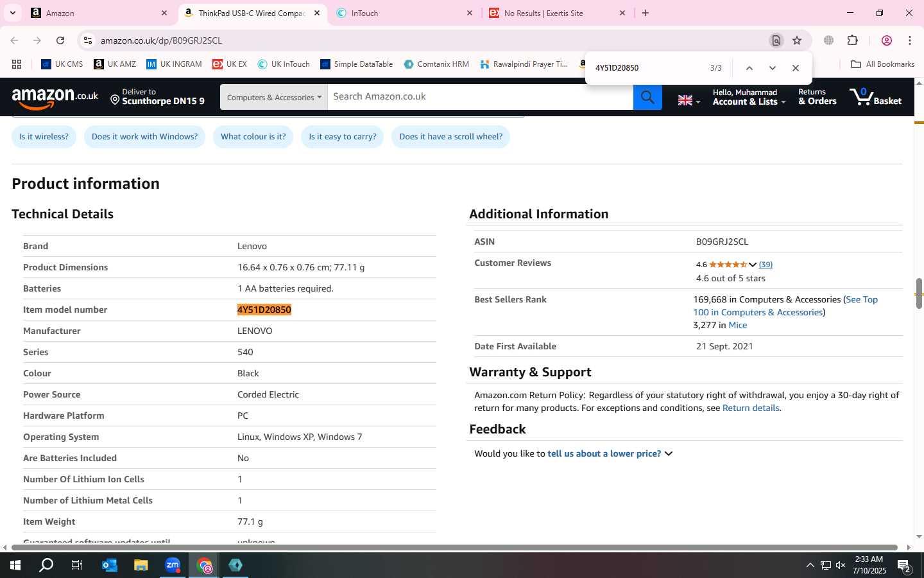Click the Is it wireless? question chip
924x578 pixels.
tap(44, 137)
